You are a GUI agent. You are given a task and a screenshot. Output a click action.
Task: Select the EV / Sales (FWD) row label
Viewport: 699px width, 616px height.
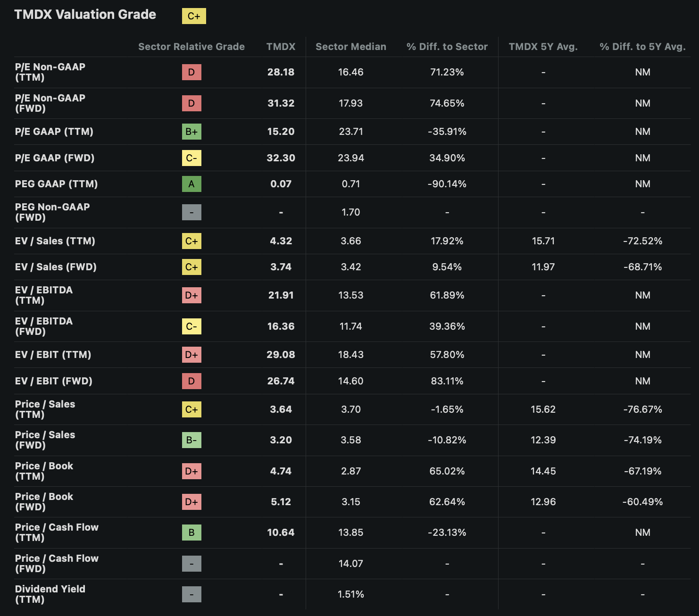(x=56, y=267)
